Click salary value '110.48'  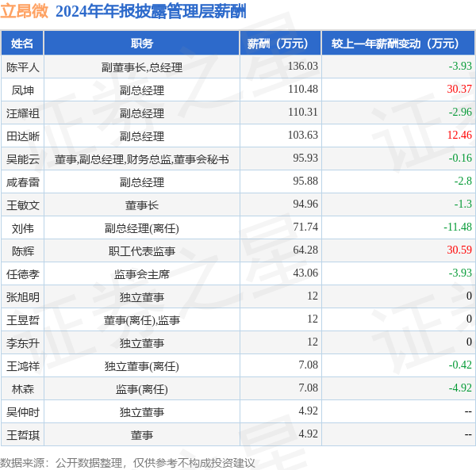coord(303,89)
